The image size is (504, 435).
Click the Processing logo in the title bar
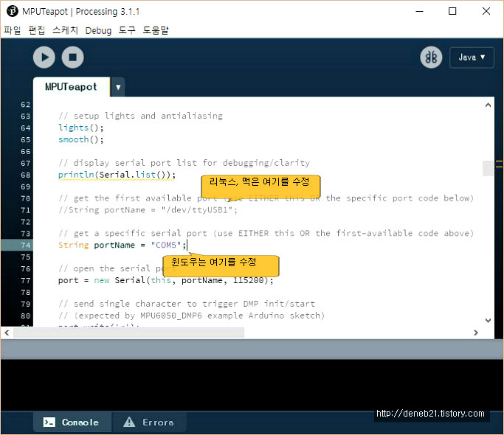[x=13, y=11]
